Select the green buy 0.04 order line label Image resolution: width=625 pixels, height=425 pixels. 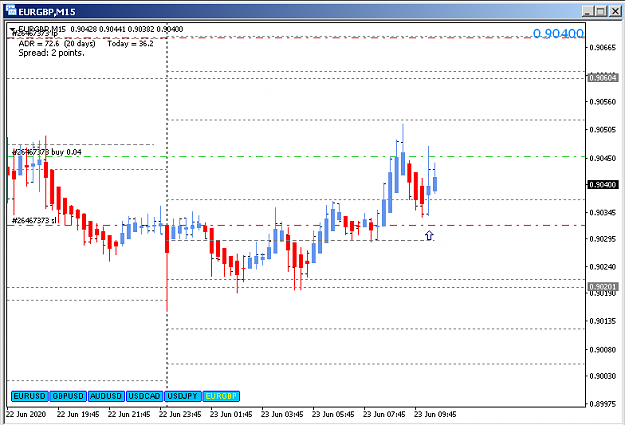47,152
